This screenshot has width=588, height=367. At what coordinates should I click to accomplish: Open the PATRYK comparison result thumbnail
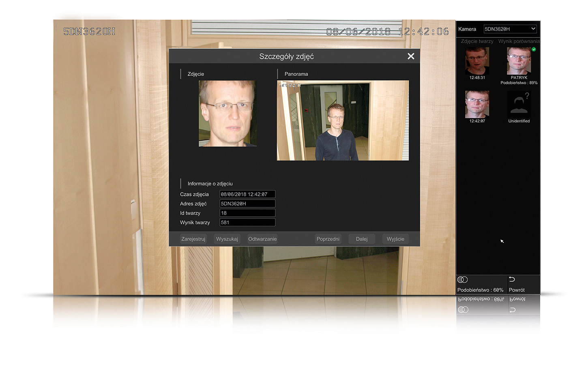point(519,61)
